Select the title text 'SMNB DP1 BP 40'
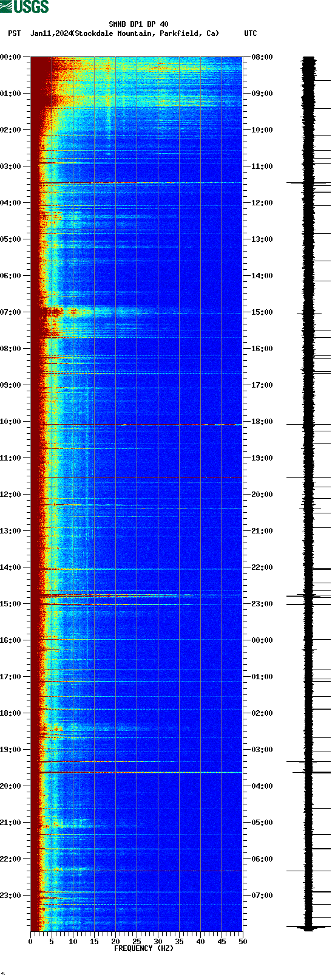 pyautogui.click(x=138, y=25)
